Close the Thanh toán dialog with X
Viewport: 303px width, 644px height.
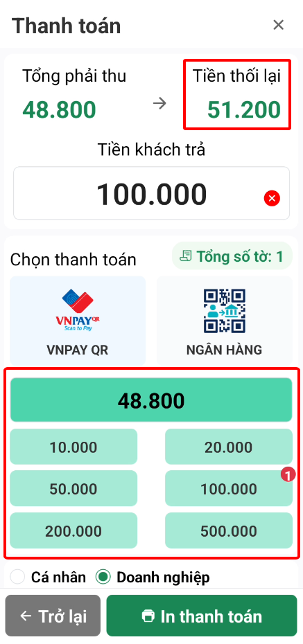click(278, 25)
